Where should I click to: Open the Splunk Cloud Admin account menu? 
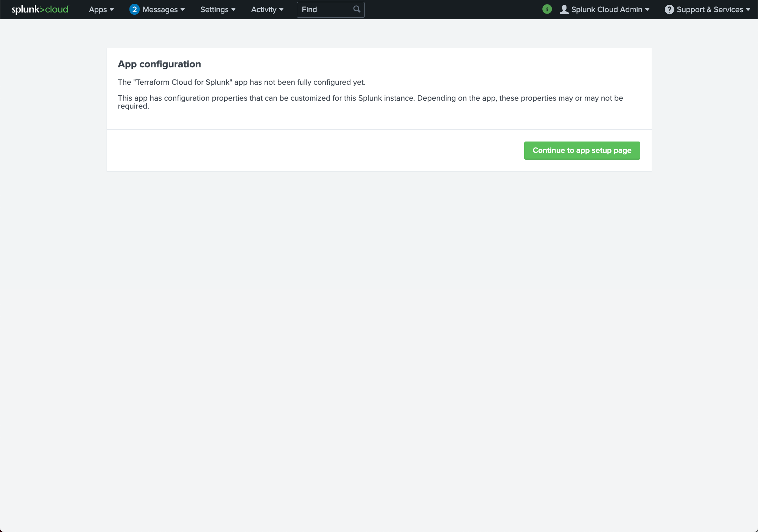[x=606, y=9]
